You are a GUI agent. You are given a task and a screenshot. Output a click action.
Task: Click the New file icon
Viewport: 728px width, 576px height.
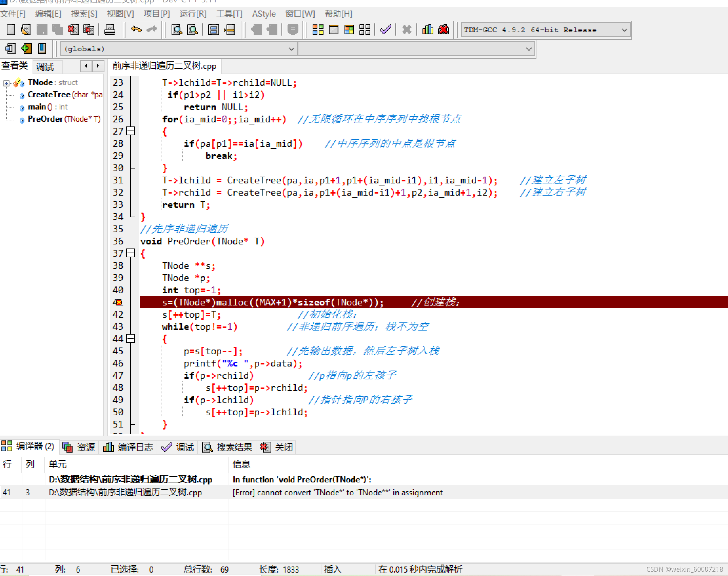[11, 30]
